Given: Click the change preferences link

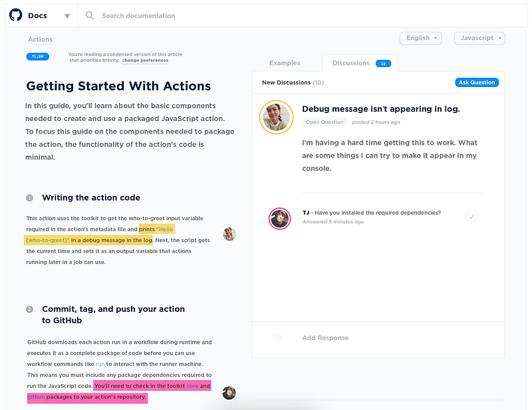Looking at the screenshot, I should [x=145, y=60].
